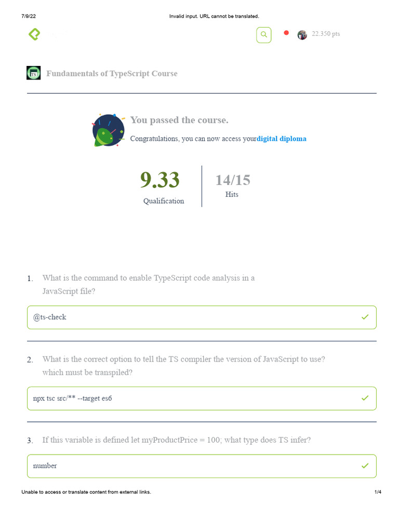Screen dimensions: 399x532
Task: Click question 3 about myProductPrice type
Action: [177, 440]
